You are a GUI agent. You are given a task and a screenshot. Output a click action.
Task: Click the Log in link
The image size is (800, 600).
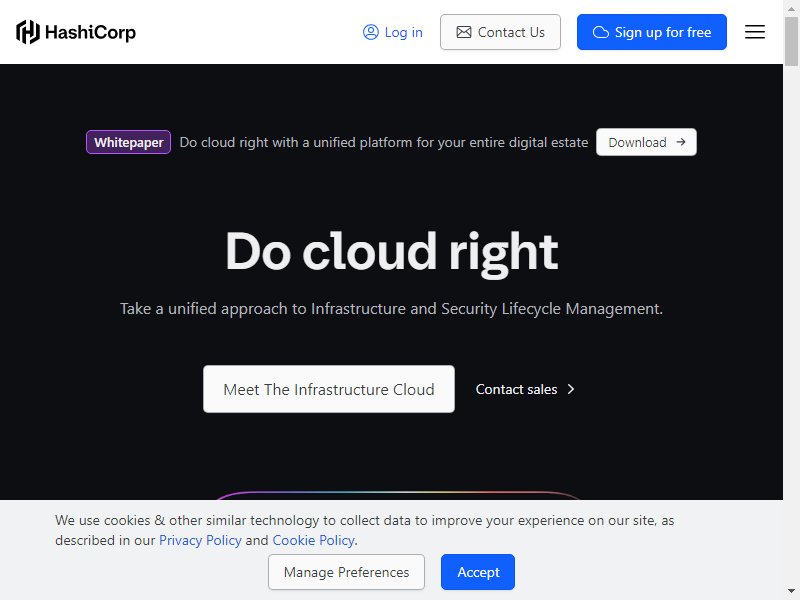[x=393, y=32]
